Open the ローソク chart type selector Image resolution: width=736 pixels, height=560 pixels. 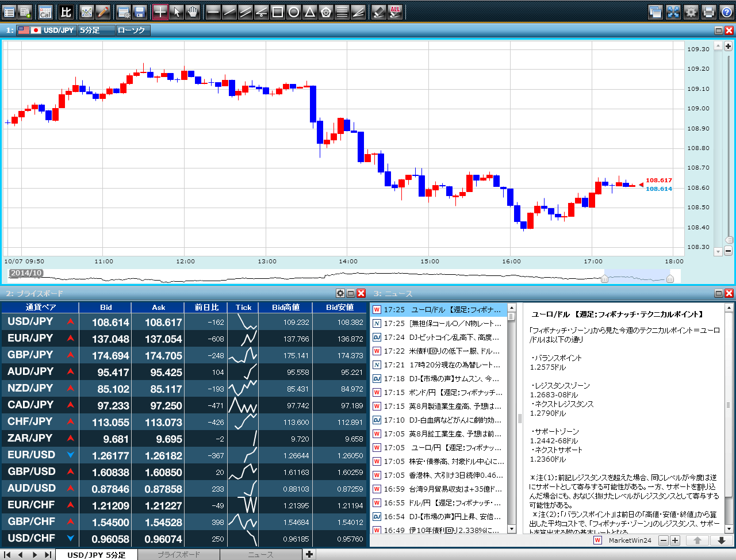pyautogui.click(x=133, y=30)
